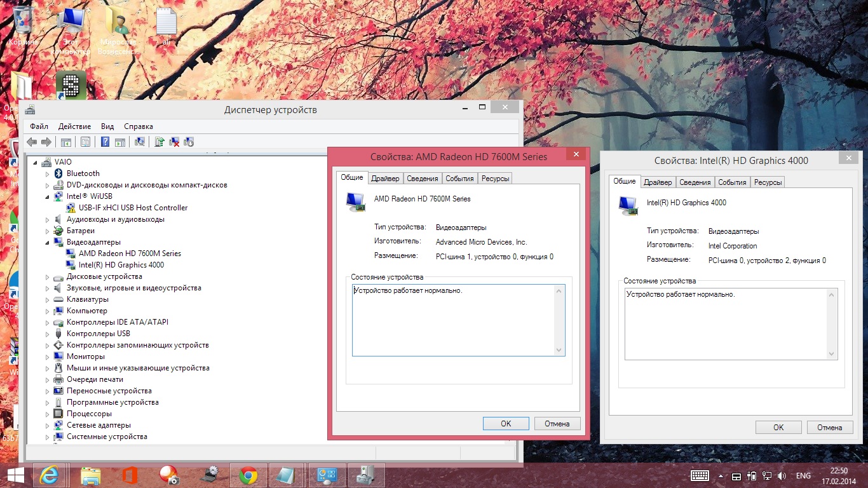Select USB-IF xHCI USB Host Controller in tree
The image size is (868, 488).
pos(133,208)
